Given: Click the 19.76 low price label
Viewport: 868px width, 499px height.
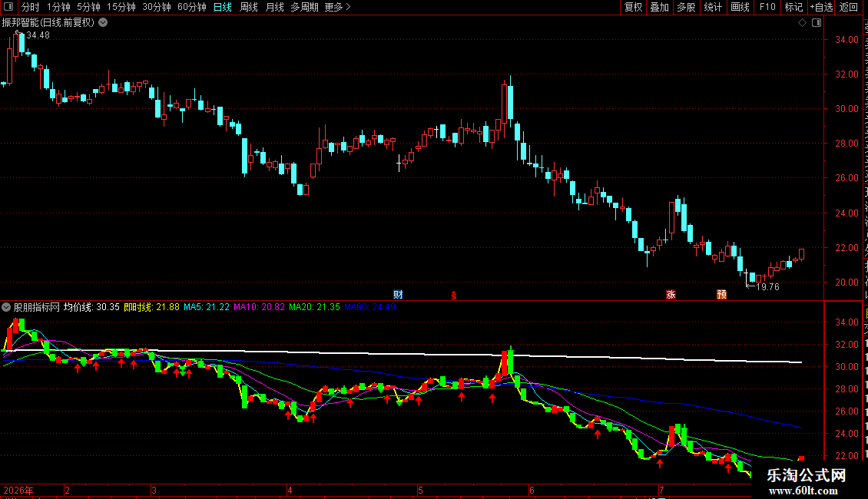Looking at the screenshot, I should pos(768,287).
